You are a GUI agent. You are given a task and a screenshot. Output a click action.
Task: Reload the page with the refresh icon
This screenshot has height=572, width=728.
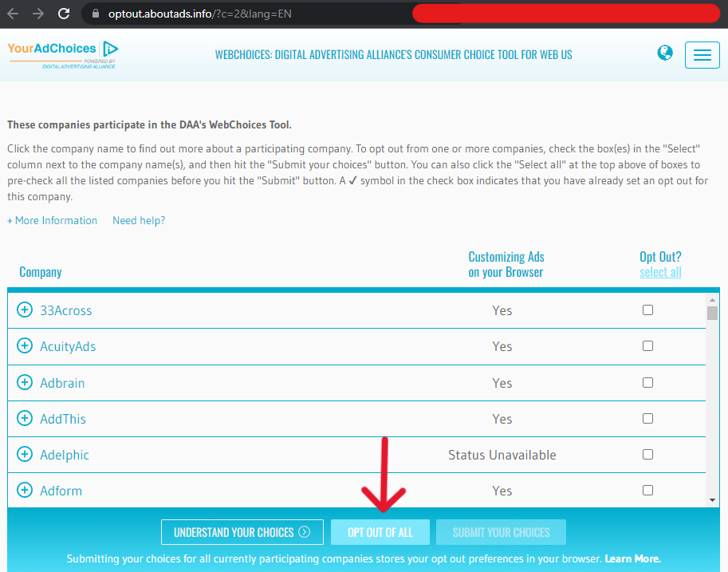tap(64, 14)
